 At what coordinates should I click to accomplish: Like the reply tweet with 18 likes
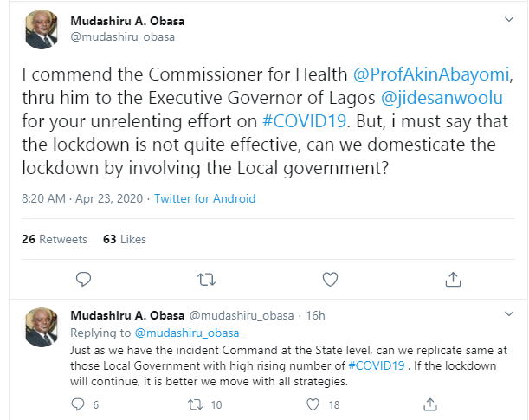pos(312,404)
